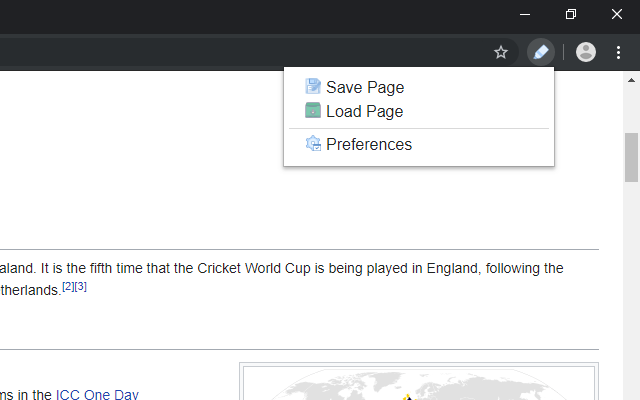Follow the ICC One Day link
This screenshot has height=400, width=640.
point(97,395)
